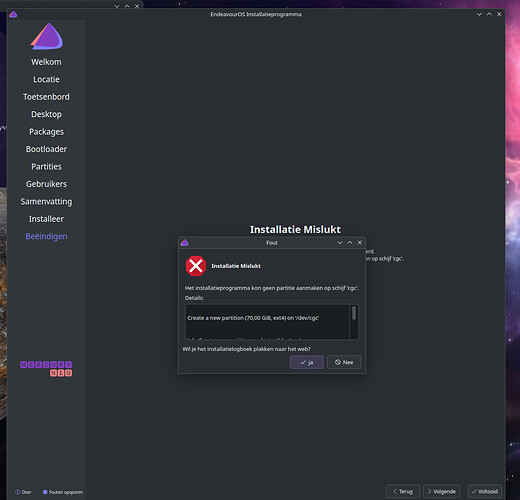Select the Installeer step in sidebar
This screenshot has width=520, height=500.
click(x=46, y=219)
